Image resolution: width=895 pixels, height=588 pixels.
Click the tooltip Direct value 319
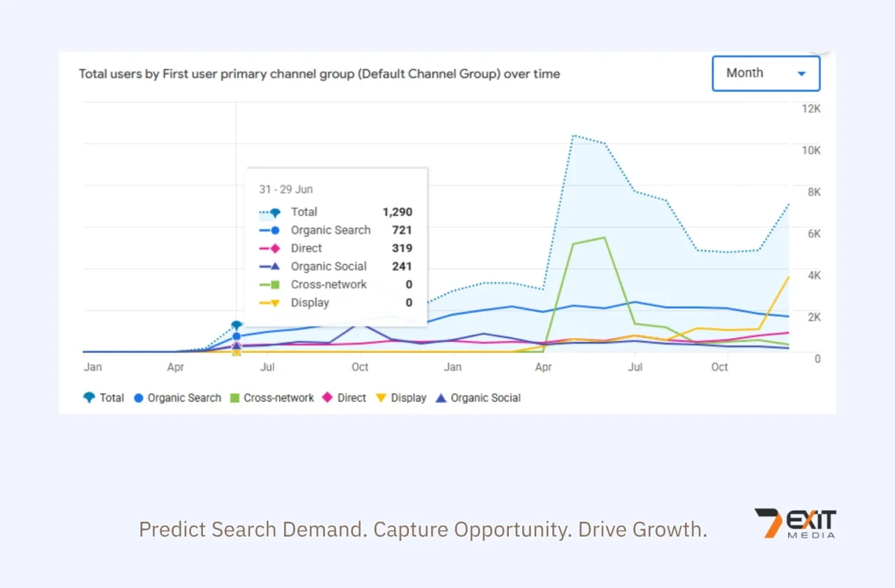tap(402, 248)
